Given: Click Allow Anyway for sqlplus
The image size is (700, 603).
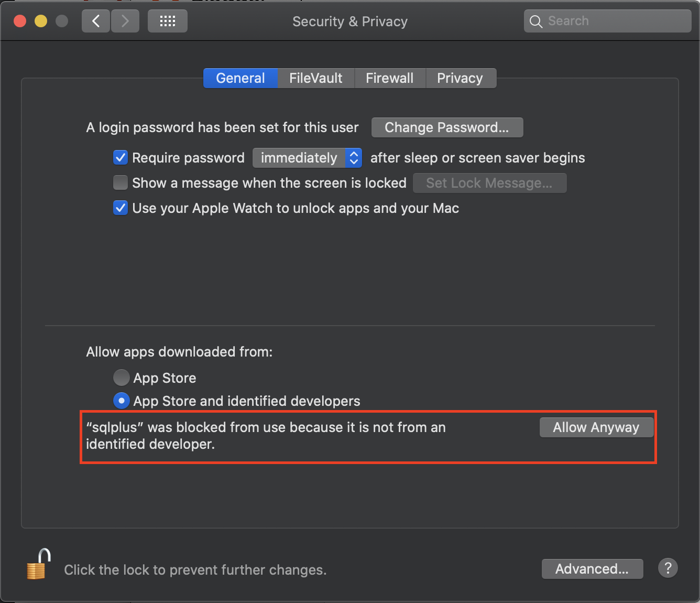Looking at the screenshot, I should (596, 427).
